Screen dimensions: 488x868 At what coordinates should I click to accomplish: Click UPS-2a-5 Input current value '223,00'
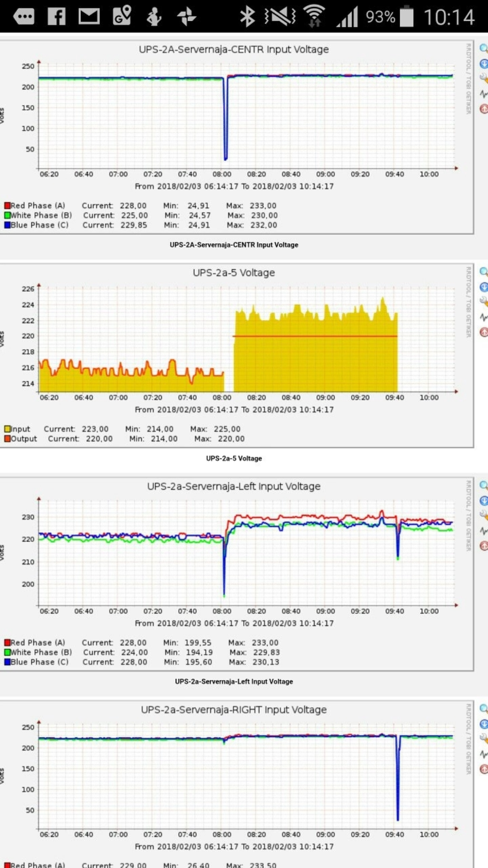click(x=95, y=429)
